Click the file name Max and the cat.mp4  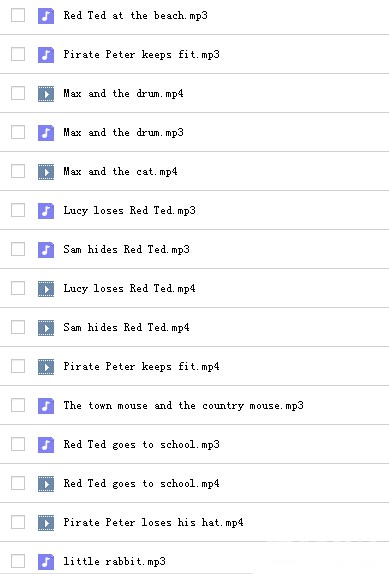(120, 171)
